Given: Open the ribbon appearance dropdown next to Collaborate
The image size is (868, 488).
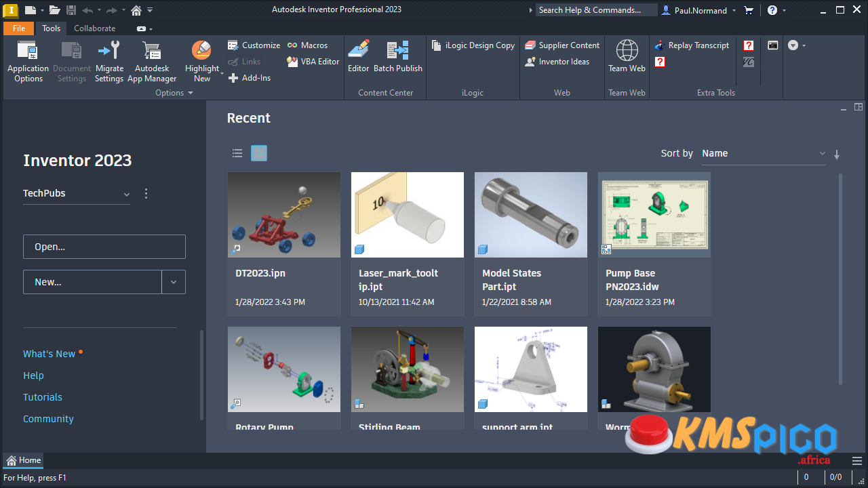Looking at the screenshot, I should (x=144, y=29).
